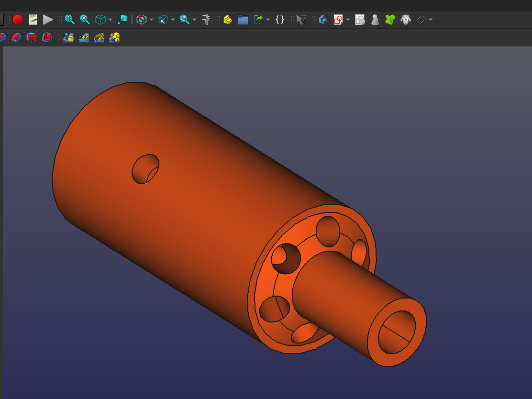
Task: Open dropdown arrow beside the link icon
Action: 268,20
